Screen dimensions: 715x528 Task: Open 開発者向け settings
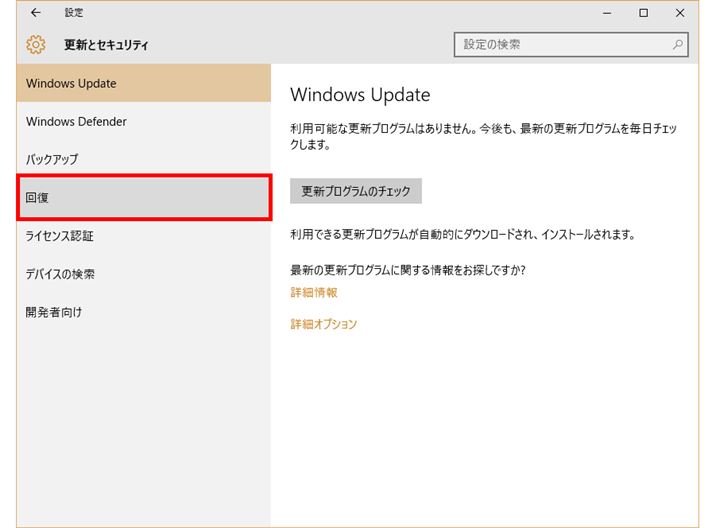[144, 312]
